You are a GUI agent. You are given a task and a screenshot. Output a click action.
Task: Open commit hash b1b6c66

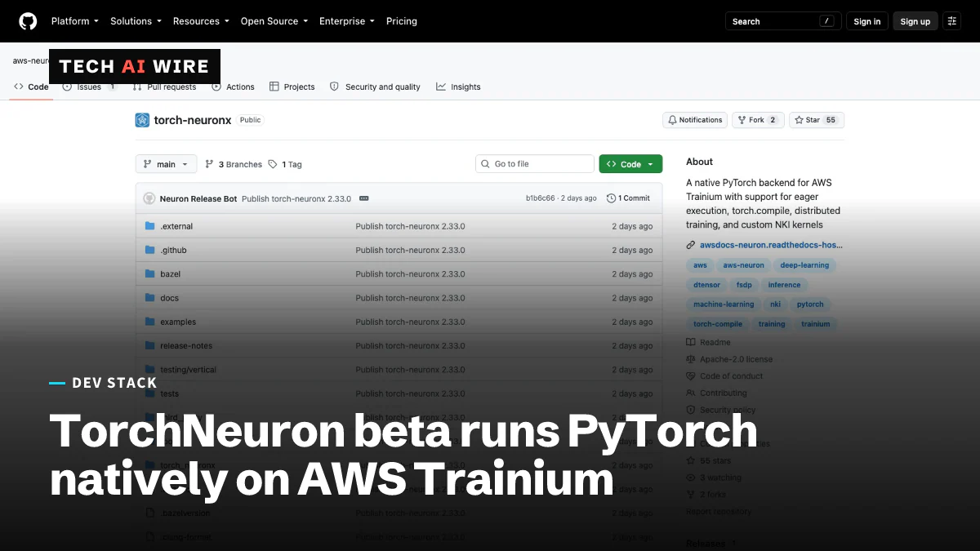click(540, 198)
